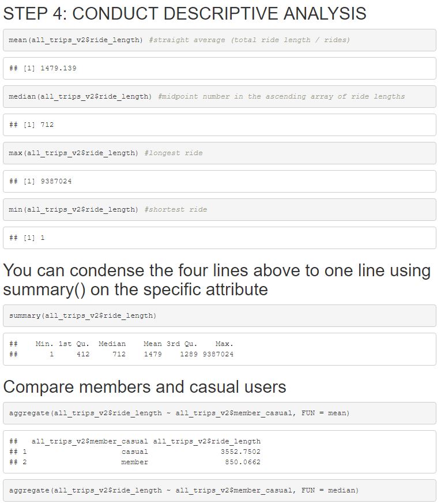Click the STEP 4 descriptive analysis heading
Screen dimensions: 441x504
tap(184, 13)
